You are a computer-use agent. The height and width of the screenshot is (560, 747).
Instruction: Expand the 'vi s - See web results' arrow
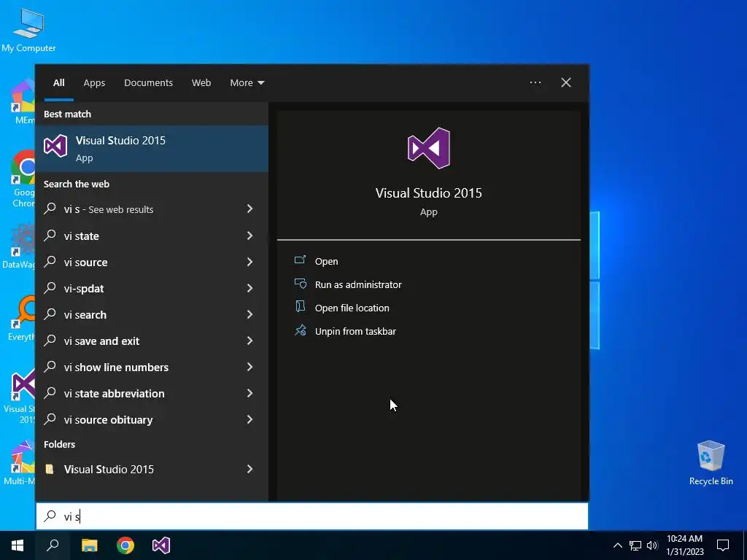click(x=249, y=209)
